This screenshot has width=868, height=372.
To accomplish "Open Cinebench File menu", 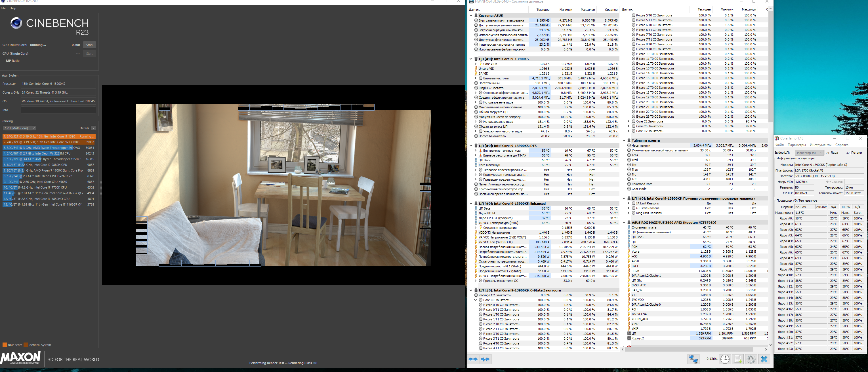I will tap(3, 9).
